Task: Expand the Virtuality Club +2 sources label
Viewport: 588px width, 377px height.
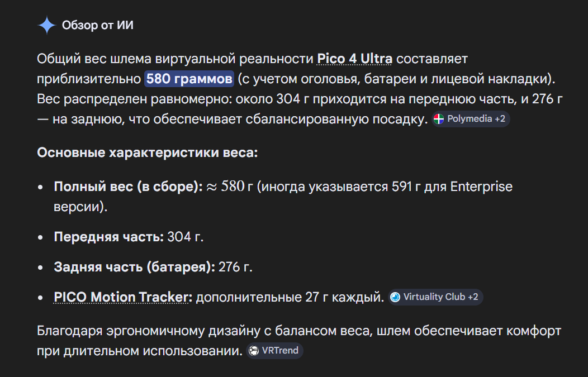Action: click(x=435, y=297)
